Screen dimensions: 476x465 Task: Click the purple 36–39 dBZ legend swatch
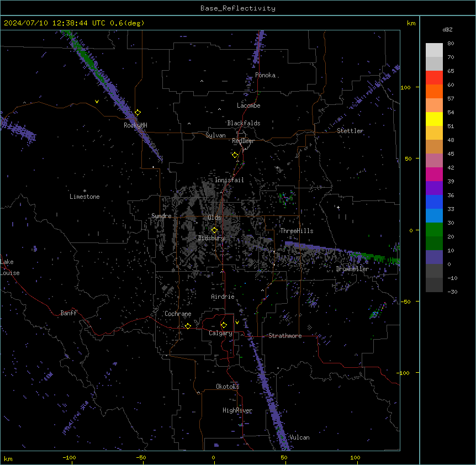[434, 188]
